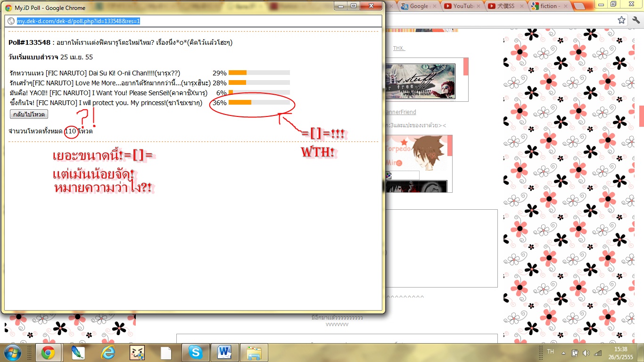
Task: Open Chrome wrench settings menu
Action: (636, 20)
